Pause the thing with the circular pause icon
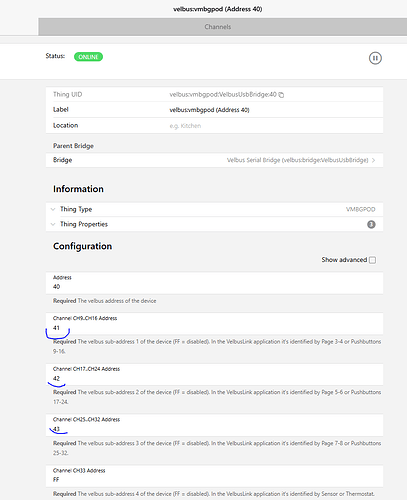Screen dimensions: 407x500 click(375, 58)
